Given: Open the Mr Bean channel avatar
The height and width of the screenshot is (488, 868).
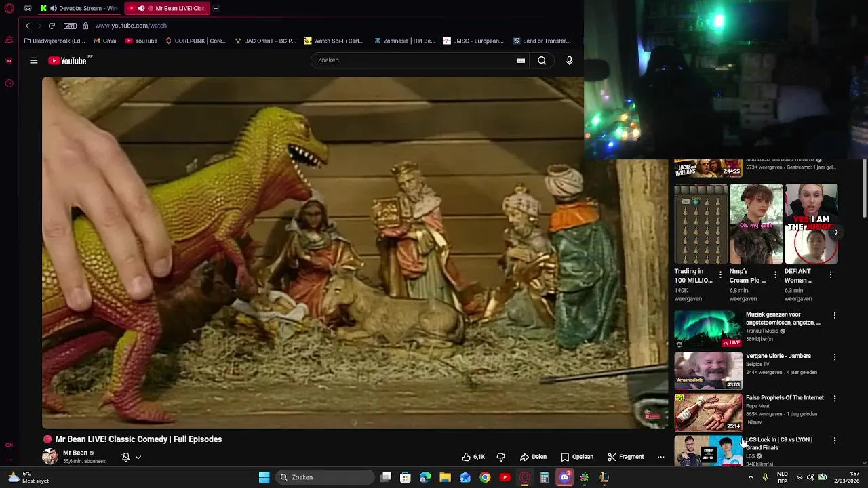Looking at the screenshot, I should pos(50,456).
